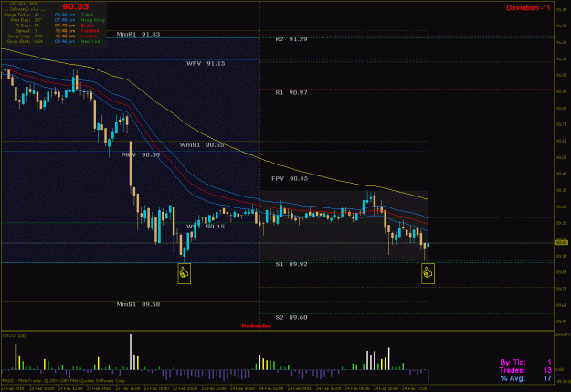Select the R1 90.97 resistance label
Viewport: 571px width, 392px height.
coord(291,93)
